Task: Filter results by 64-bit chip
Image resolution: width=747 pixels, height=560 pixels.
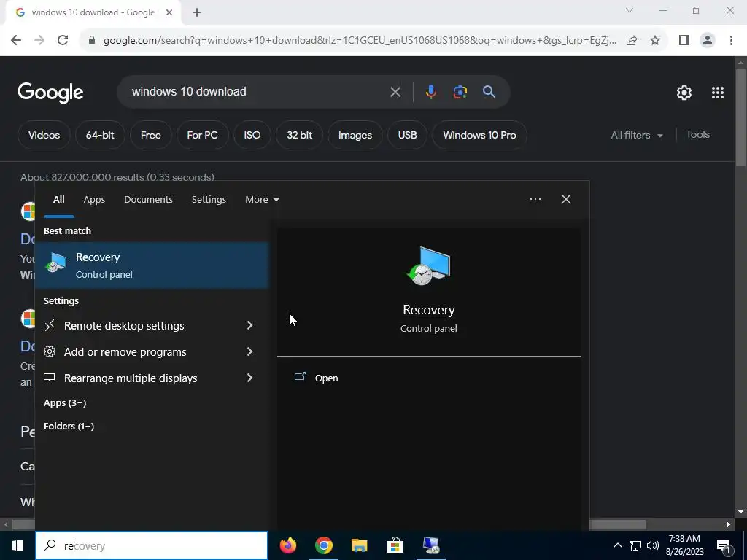Action: coord(100,135)
